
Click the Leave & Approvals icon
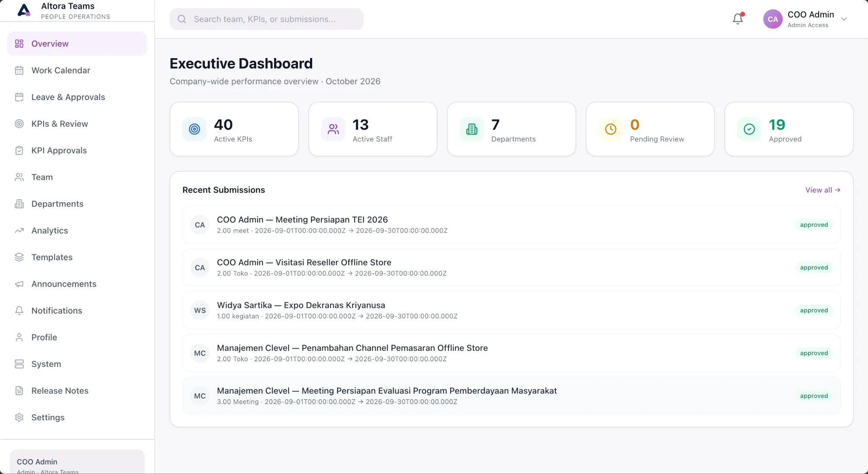click(x=19, y=97)
